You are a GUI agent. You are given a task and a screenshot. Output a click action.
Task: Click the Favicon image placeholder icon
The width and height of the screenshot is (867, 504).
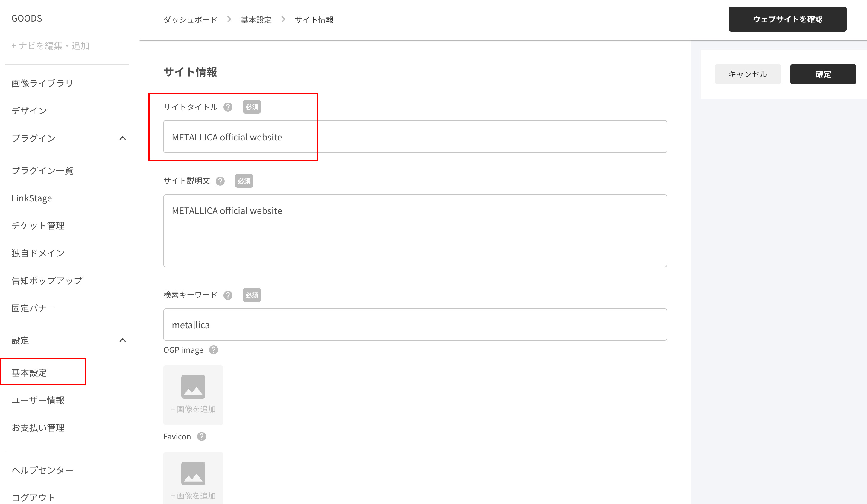193,474
